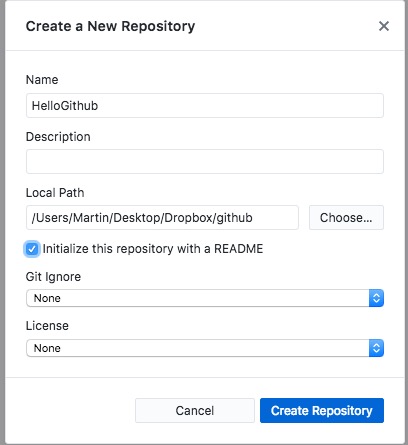The height and width of the screenshot is (445, 408).
Task: Click the 'Name' field label
Action: click(x=42, y=80)
